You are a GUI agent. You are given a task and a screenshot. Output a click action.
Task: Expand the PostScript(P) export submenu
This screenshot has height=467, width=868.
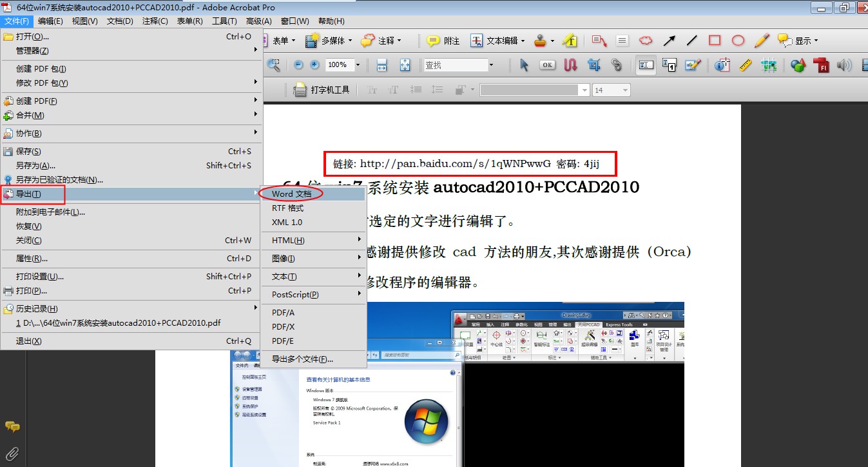(313, 295)
